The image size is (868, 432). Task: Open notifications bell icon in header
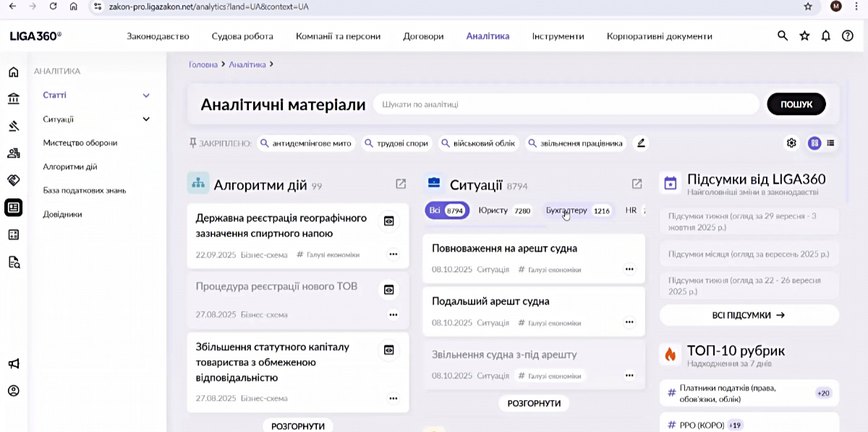pyautogui.click(x=825, y=36)
